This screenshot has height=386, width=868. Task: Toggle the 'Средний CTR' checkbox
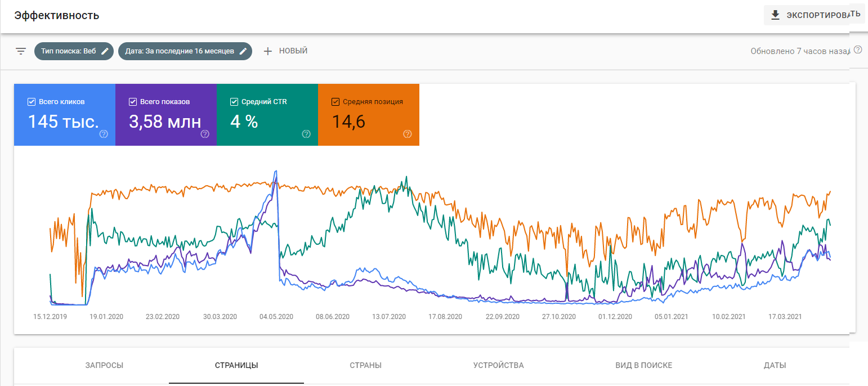[x=234, y=102]
